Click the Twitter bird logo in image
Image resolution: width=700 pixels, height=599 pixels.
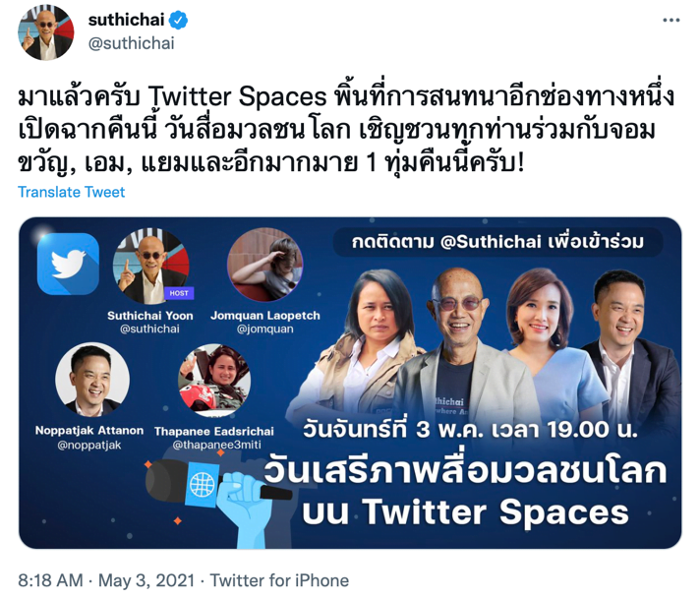point(68,264)
